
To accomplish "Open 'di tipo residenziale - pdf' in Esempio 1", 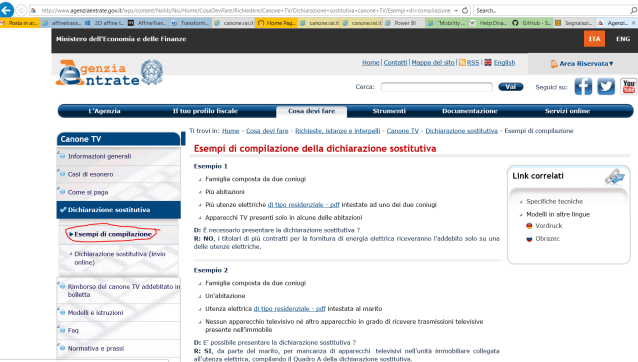I will coord(304,205).
